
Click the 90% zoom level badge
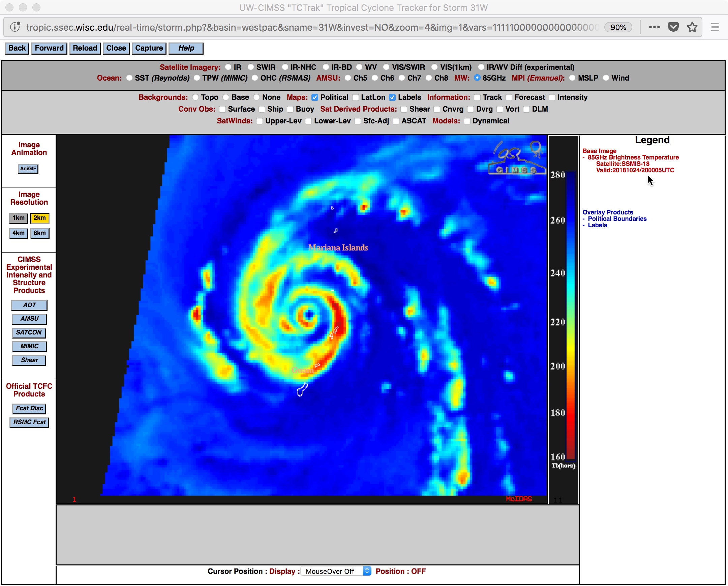click(x=618, y=27)
